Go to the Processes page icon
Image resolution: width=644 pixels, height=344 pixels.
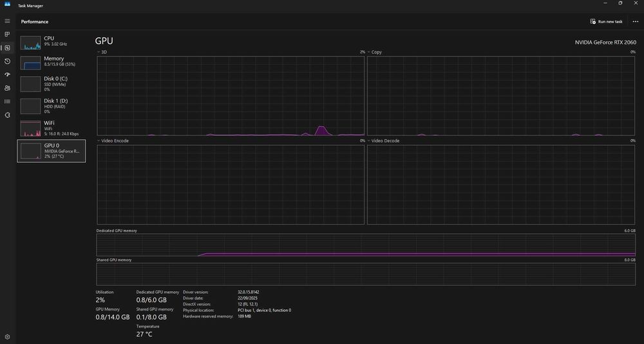[x=7, y=34]
